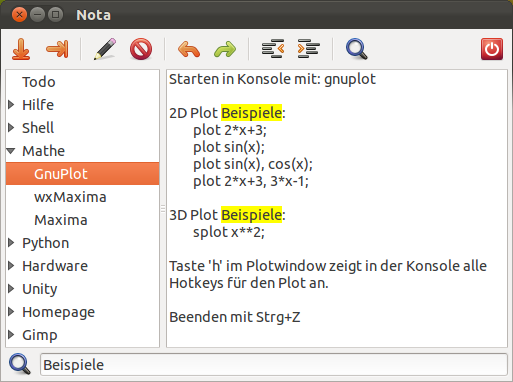The height and width of the screenshot is (382, 513).
Task: Click the line 'splot x**2;'
Action: [229, 232]
